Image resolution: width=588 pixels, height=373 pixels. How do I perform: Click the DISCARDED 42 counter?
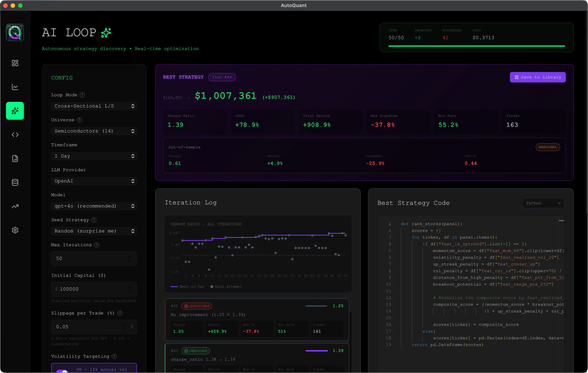pos(452,35)
